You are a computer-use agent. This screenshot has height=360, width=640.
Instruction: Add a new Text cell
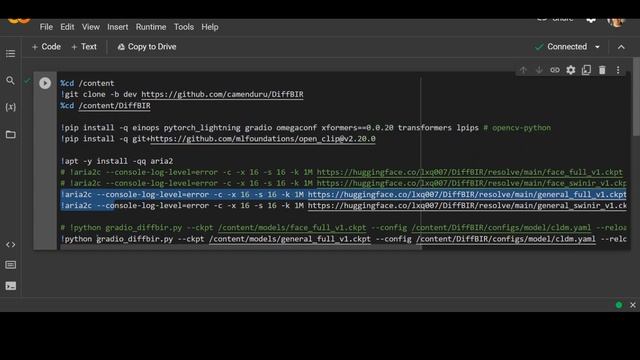[84, 47]
